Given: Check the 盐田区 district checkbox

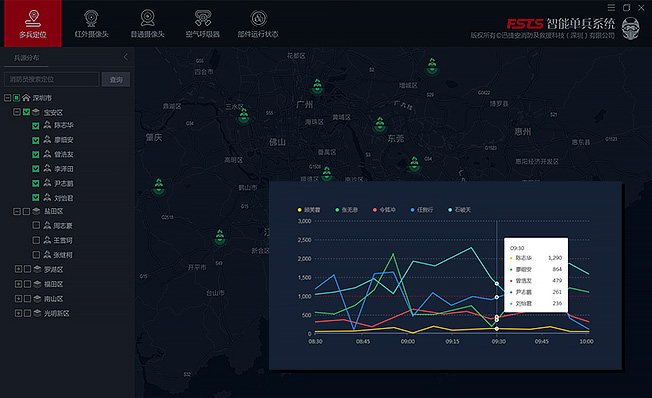Looking at the screenshot, I should [x=26, y=211].
